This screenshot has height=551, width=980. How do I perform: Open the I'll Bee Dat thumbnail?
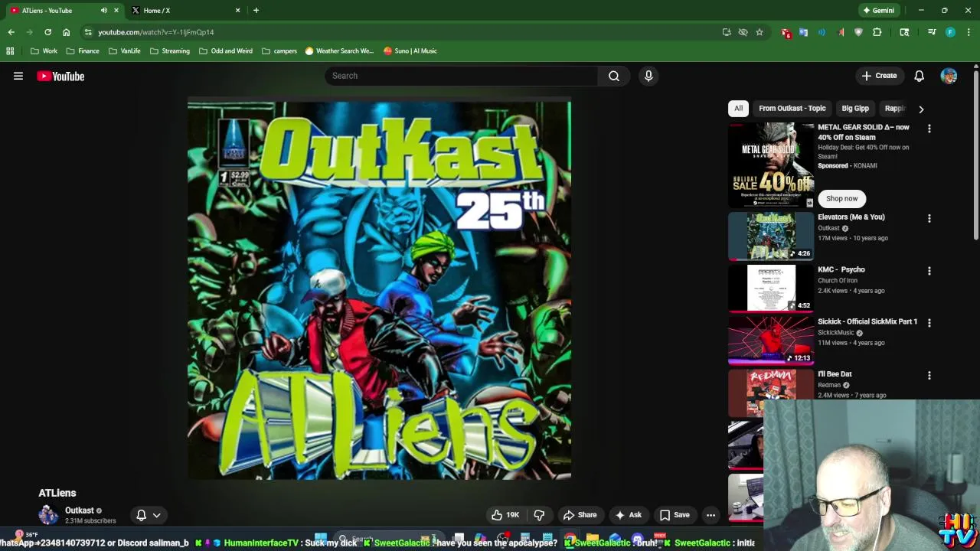771,393
